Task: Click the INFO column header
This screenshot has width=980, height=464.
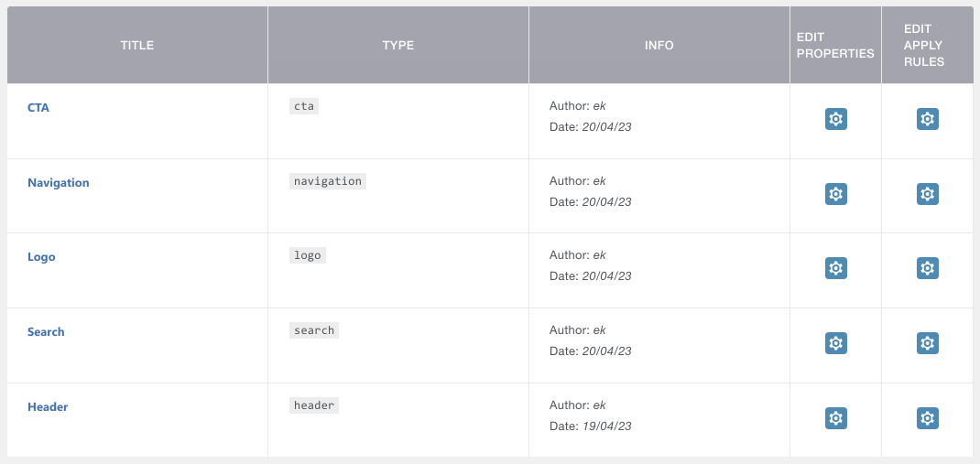Action: (x=659, y=45)
